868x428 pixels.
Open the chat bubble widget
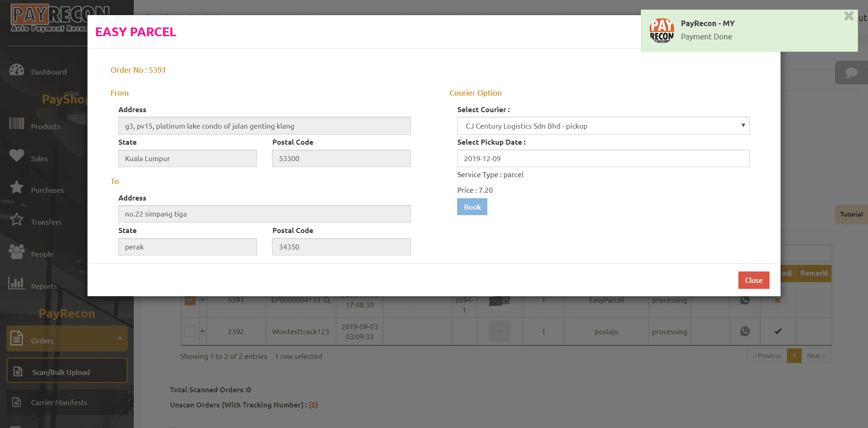852,73
